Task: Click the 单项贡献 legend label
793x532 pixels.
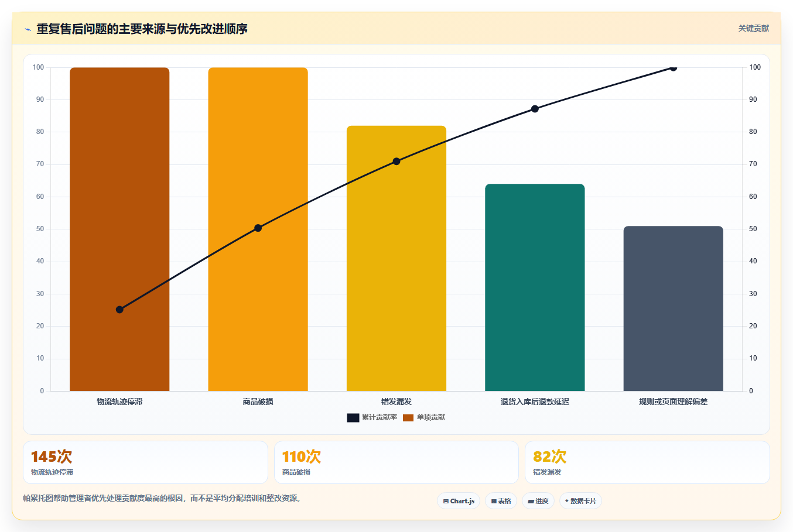Action: point(431,417)
